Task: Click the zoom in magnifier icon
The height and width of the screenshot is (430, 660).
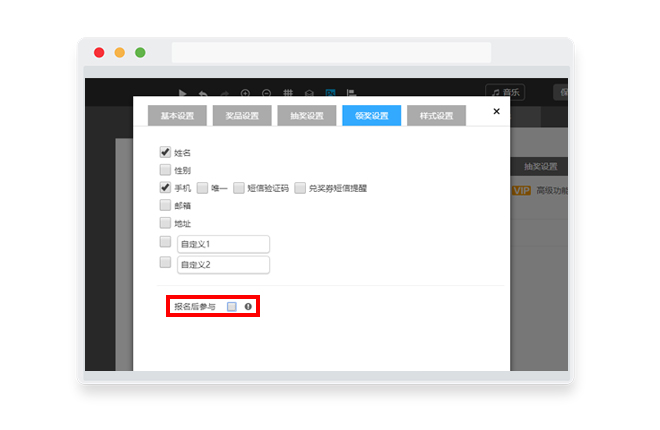Action: coord(245,93)
